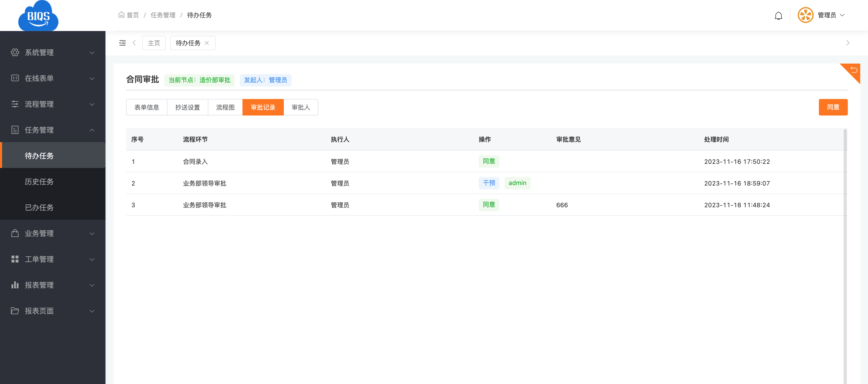The height and width of the screenshot is (384, 868).
Task: Click the 在线表单 form icon
Action: pyautogui.click(x=15, y=78)
